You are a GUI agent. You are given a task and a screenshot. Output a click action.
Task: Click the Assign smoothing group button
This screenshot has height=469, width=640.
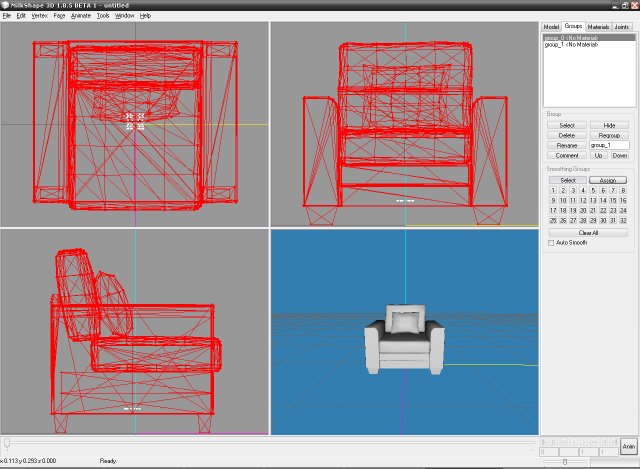point(609,180)
